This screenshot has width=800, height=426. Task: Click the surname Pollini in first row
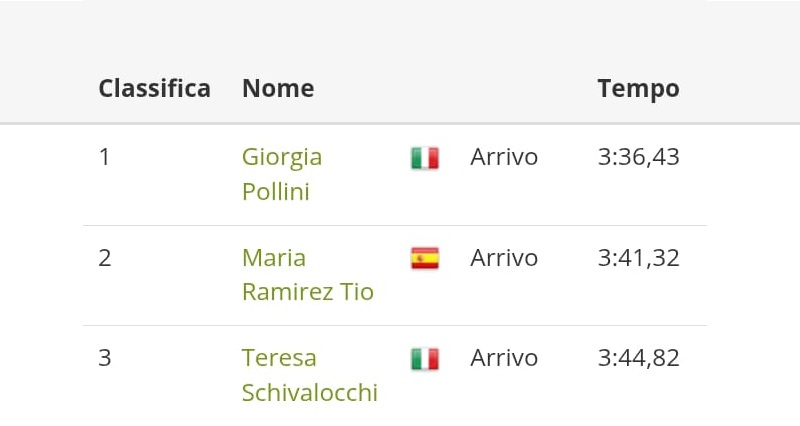coord(275,191)
